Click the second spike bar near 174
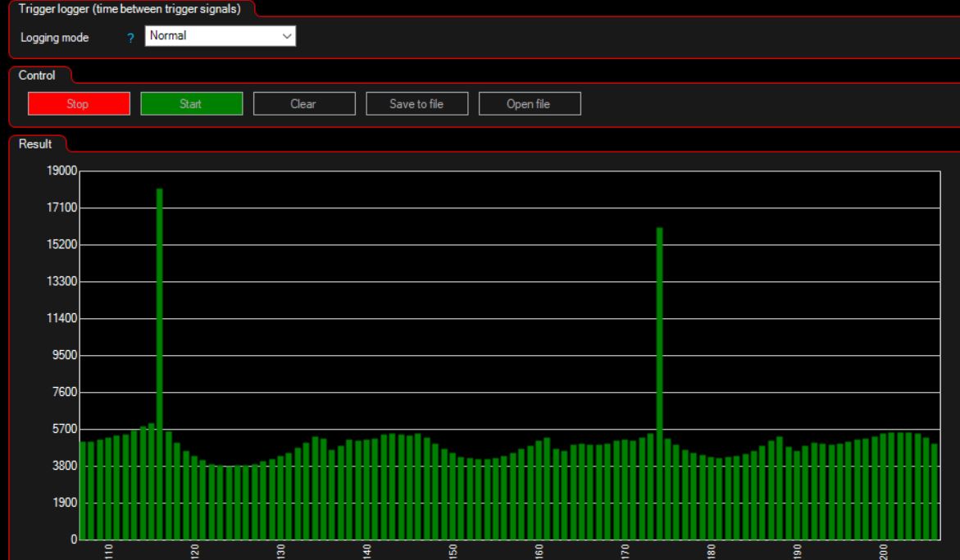The width and height of the screenshot is (960, 560). click(x=659, y=344)
